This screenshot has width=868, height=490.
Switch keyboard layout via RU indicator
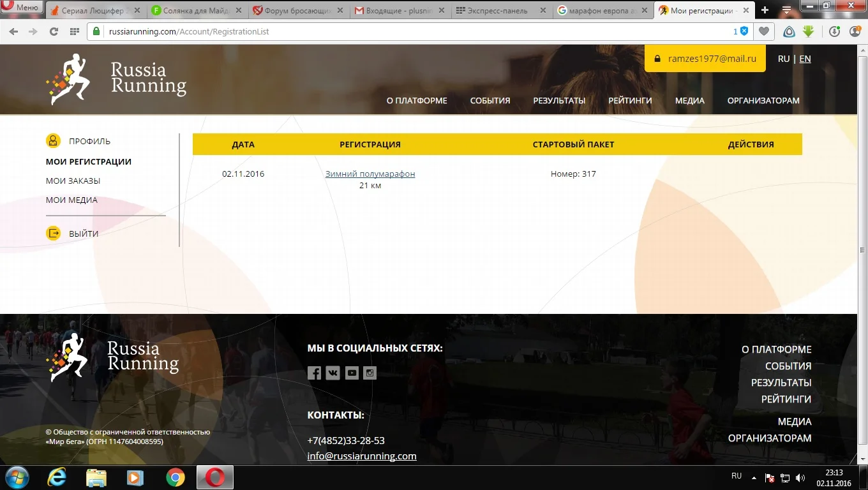[735, 476]
